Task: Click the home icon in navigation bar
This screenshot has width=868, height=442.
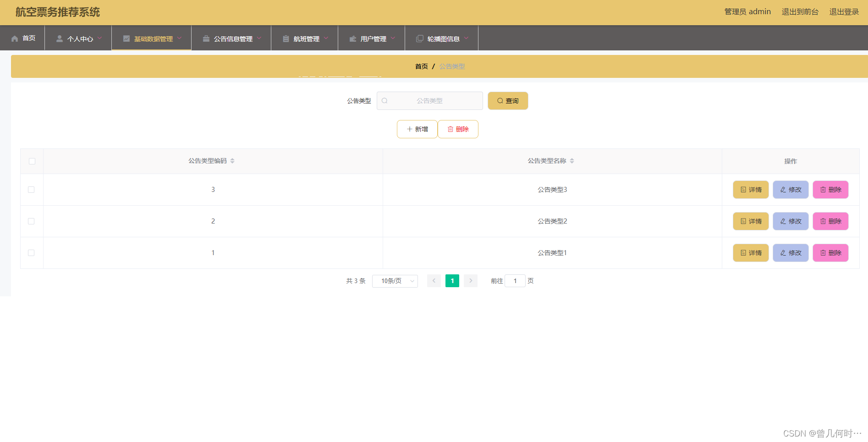Action: click(x=15, y=38)
